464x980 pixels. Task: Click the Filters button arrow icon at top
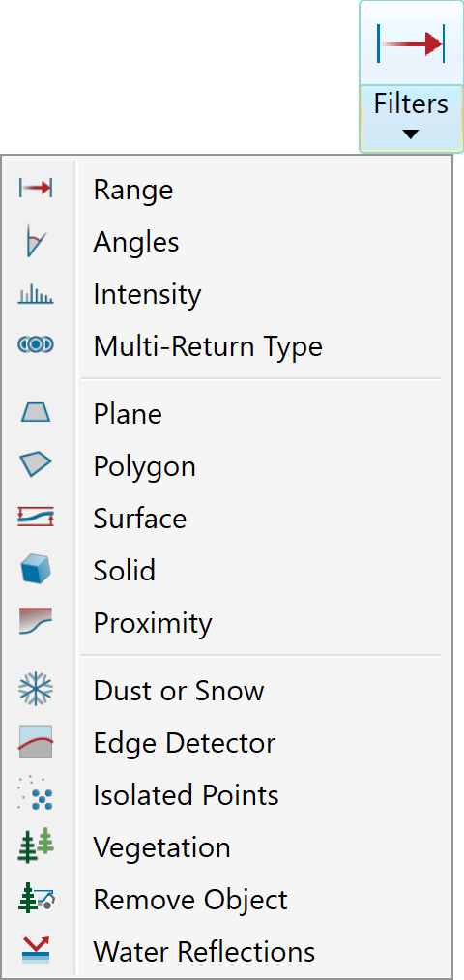pos(410,44)
